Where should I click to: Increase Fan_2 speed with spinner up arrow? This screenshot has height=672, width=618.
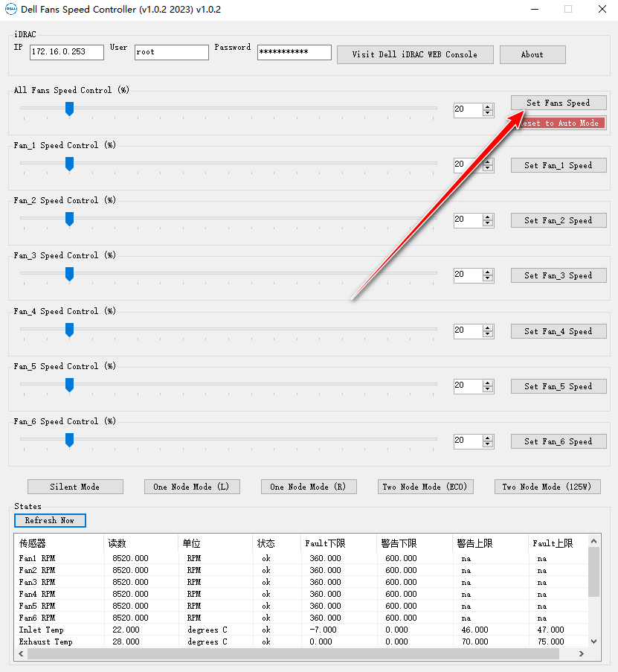(x=487, y=217)
